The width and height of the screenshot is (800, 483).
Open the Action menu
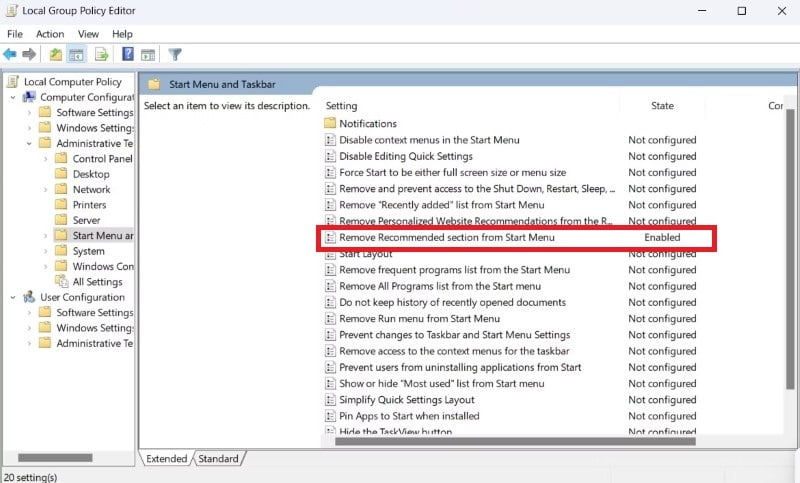(50, 34)
